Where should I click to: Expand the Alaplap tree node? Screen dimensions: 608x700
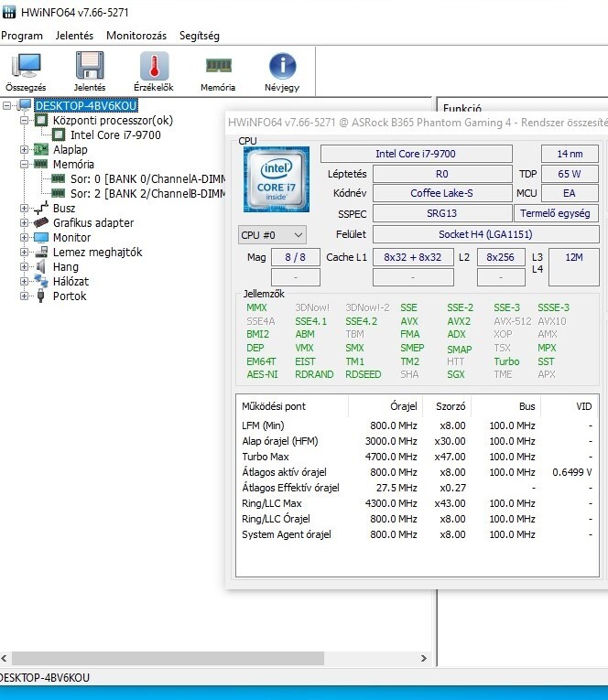point(24,149)
